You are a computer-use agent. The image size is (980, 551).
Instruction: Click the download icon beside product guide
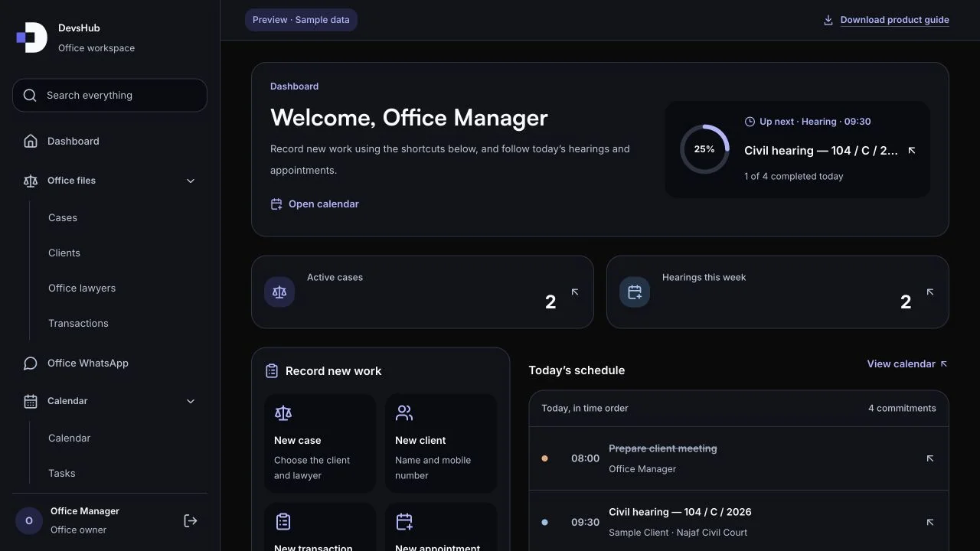point(828,21)
